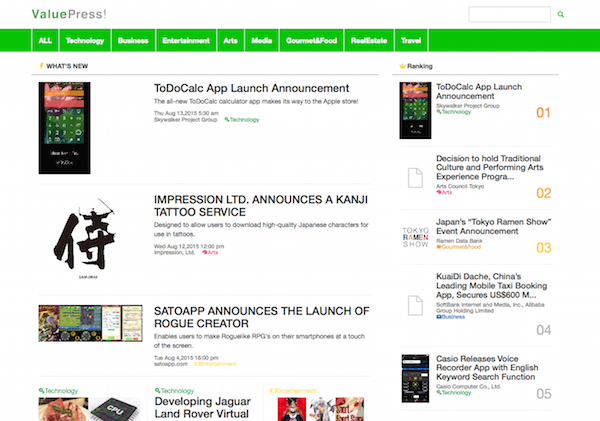
Task: Switch to the Technology navigation tab
Action: coord(85,41)
